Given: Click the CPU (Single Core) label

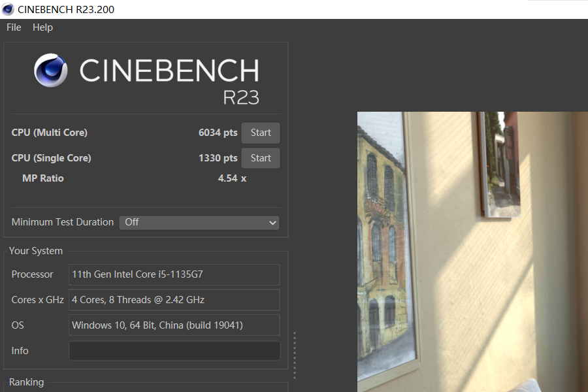Looking at the screenshot, I should (x=52, y=158).
